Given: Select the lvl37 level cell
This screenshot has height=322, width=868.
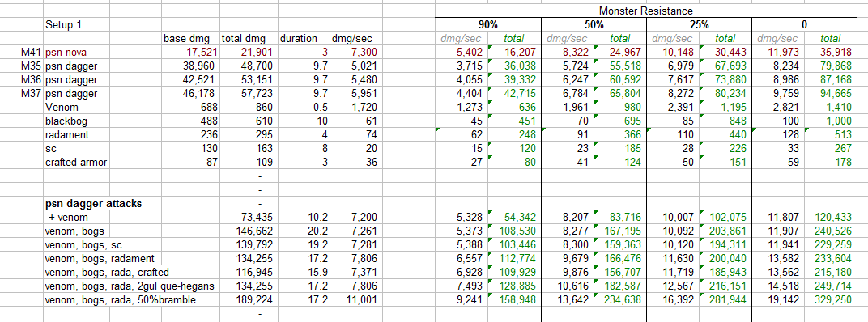Looking at the screenshot, I should click(x=30, y=91).
